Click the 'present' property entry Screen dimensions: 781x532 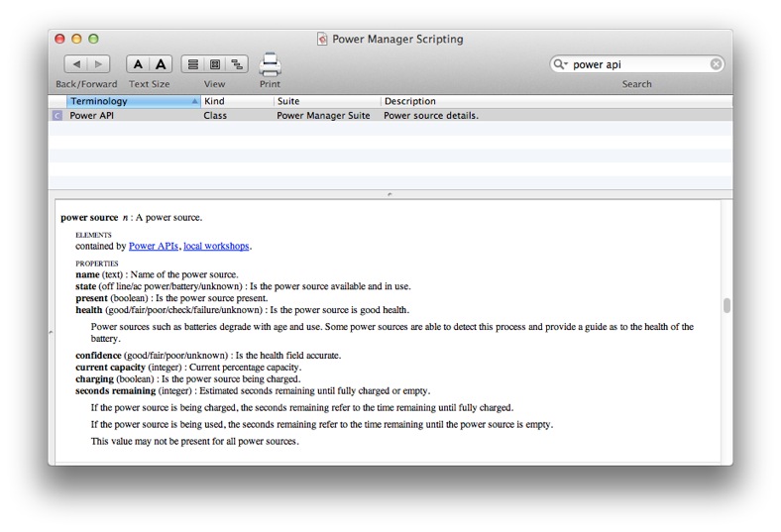point(171,298)
